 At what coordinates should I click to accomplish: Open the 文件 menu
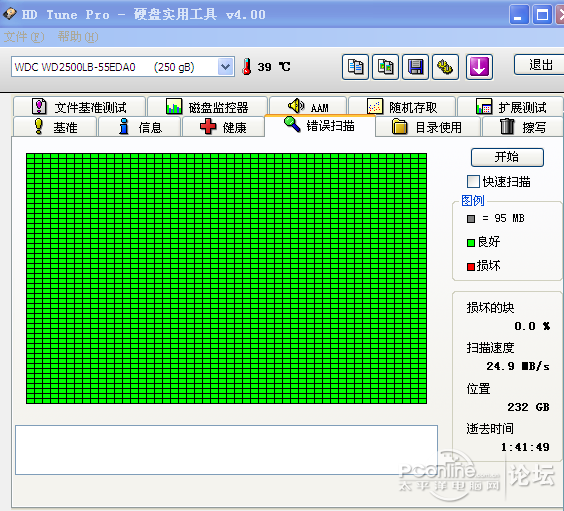[x=24, y=37]
